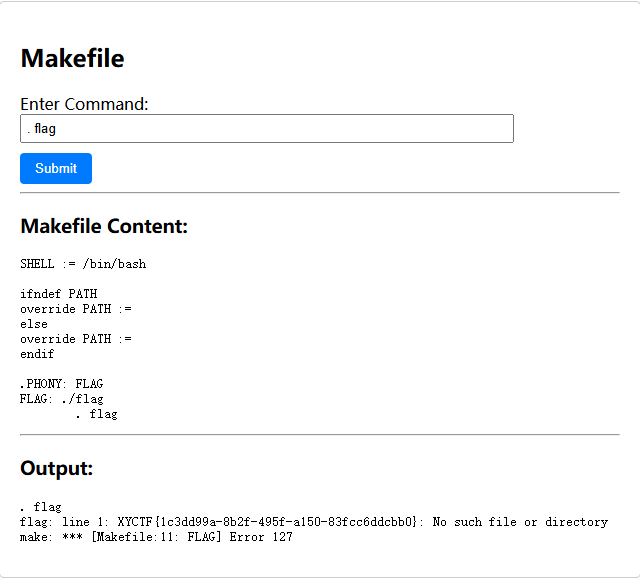Click the first override PATH line

[76, 309]
